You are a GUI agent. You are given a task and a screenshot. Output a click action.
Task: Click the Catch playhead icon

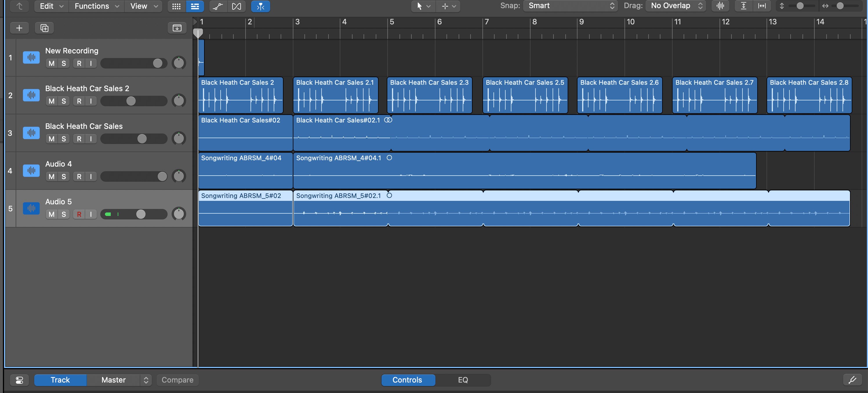[260, 6]
